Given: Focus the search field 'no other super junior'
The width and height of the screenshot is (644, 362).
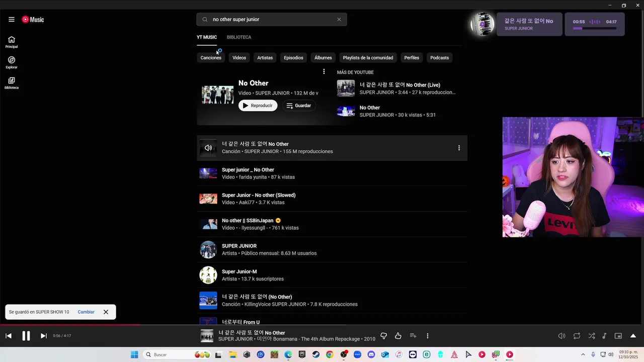Looking at the screenshot, I should [x=272, y=20].
